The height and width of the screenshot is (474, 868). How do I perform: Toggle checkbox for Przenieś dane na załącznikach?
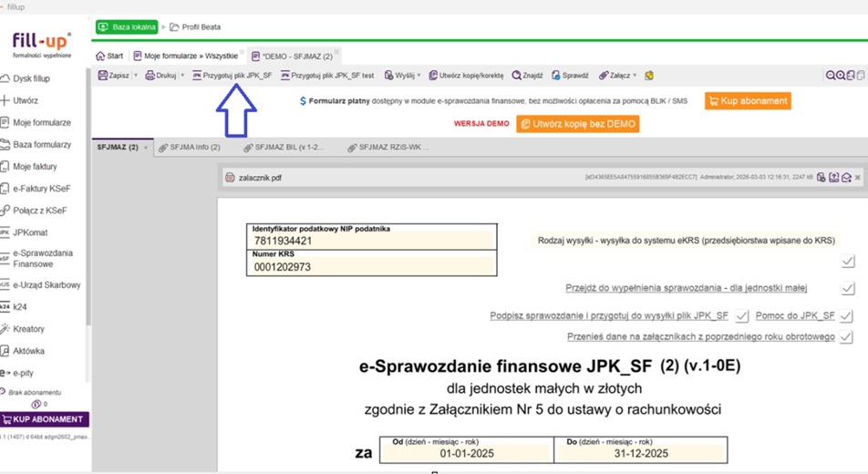coord(846,337)
